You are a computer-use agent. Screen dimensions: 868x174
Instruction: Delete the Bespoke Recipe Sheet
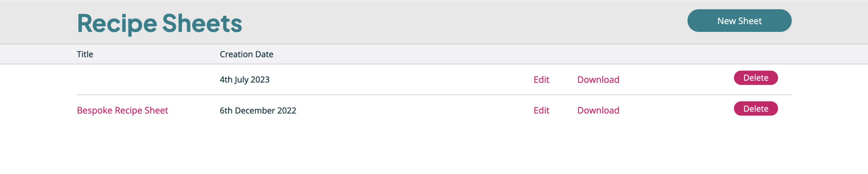[x=755, y=109]
